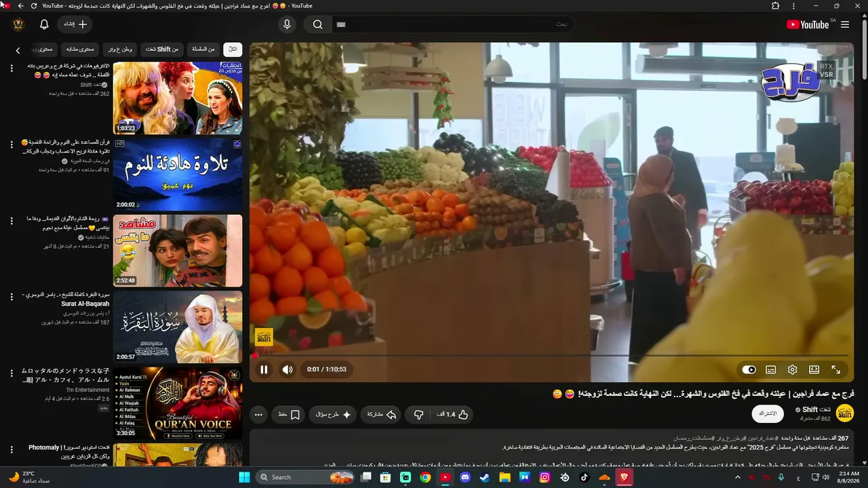Viewport: 868px width, 488px height.
Task: Go back with the browser back arrow
Action: (x=20, y=6)
